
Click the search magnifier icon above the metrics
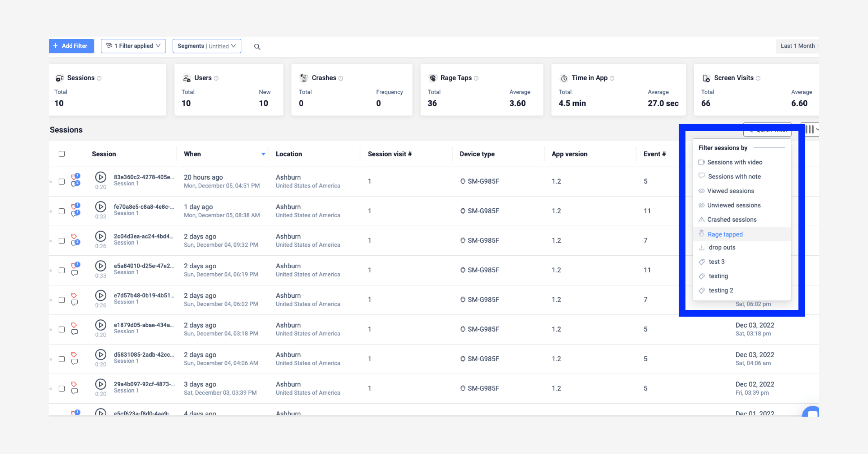click(257, 46)
